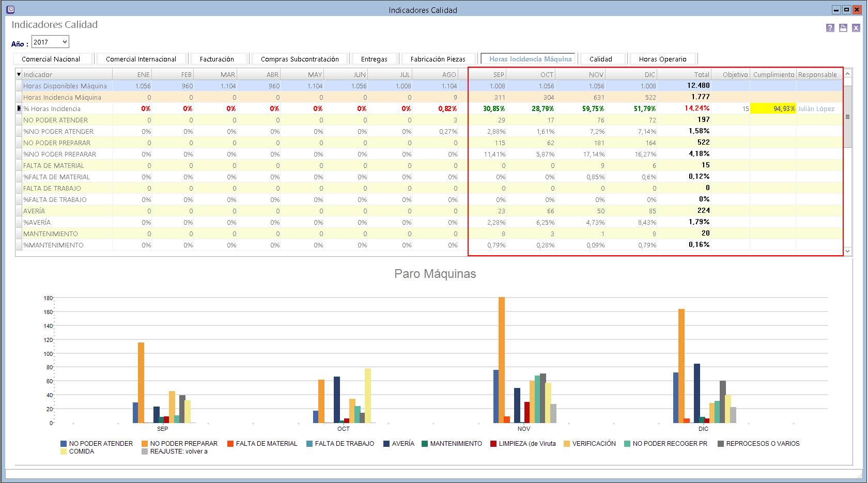Close the form with the purple X icon

pos(856,28)
